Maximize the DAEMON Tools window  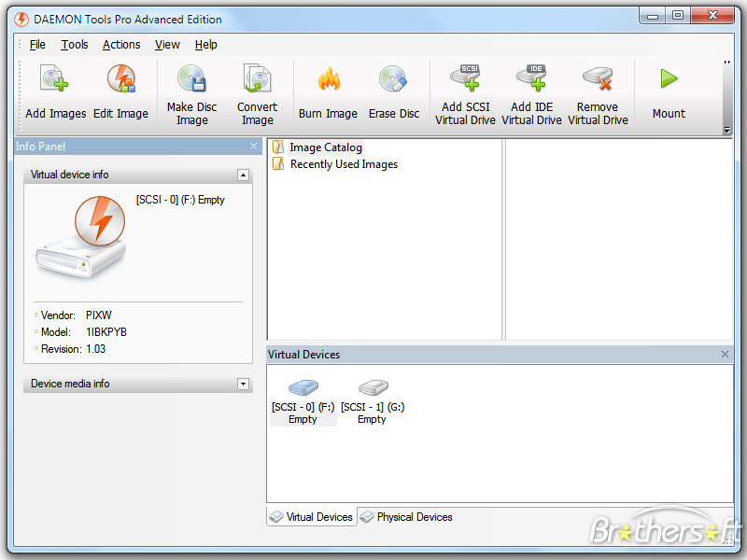(678, 16)
